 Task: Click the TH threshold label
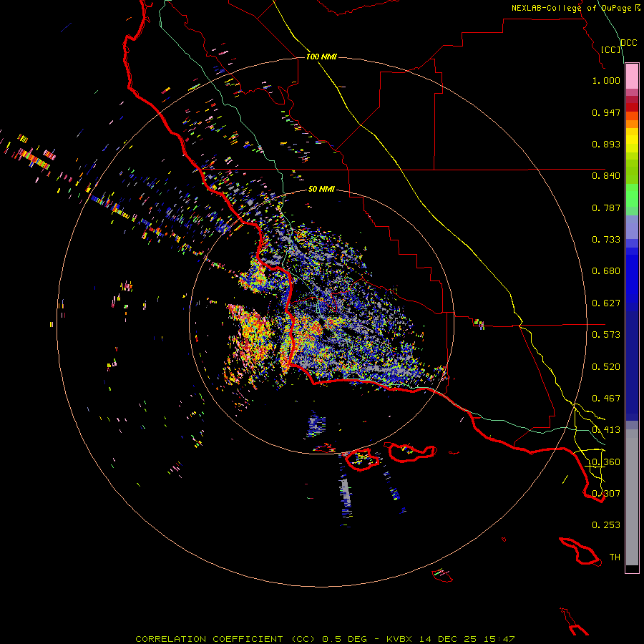pos(615,557)
